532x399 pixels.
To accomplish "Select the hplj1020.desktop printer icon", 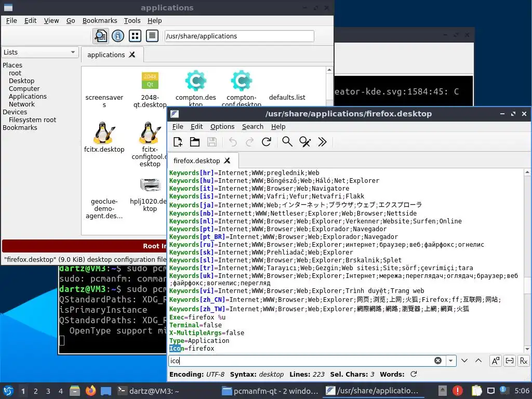I will click(x=150, y=184).
